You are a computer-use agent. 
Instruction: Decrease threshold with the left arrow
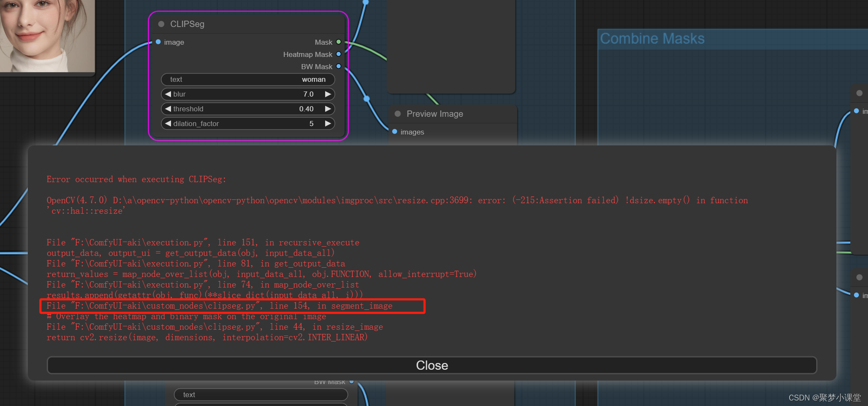[x=168, y=109]
